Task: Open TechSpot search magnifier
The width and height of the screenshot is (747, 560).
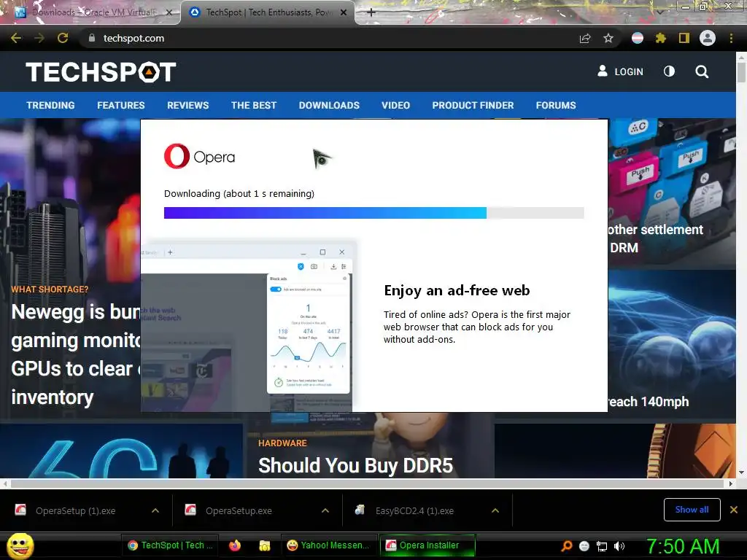Action: (x=702, y=71)
